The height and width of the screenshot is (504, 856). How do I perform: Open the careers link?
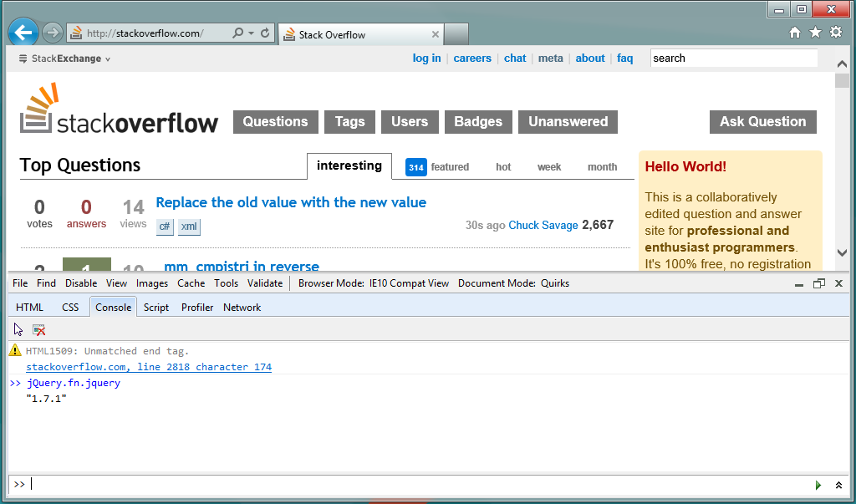click(472, 58)
